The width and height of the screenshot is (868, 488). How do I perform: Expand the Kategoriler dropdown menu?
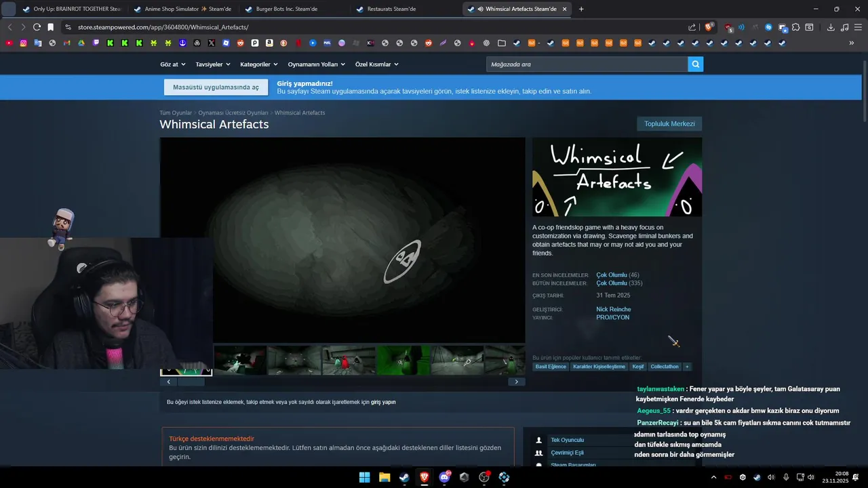click(x=259, y=64)
